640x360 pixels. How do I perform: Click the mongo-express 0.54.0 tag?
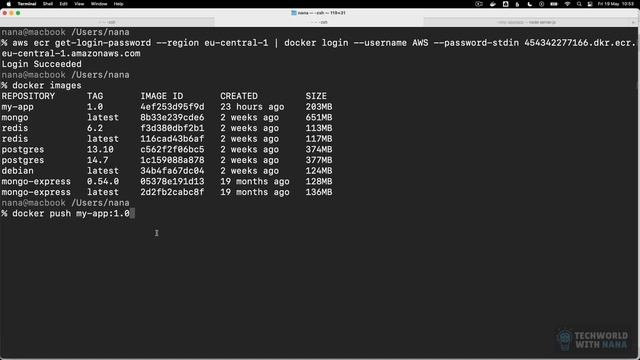click(x=103, y=181)
